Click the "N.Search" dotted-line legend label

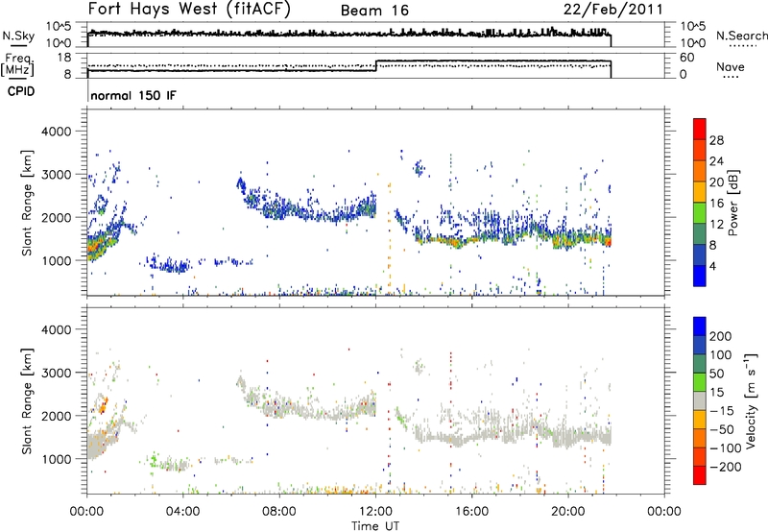tap(741, 36)
